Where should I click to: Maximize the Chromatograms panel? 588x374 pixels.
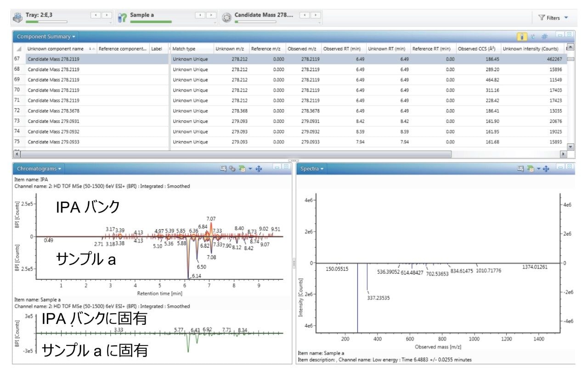[286, 166]
